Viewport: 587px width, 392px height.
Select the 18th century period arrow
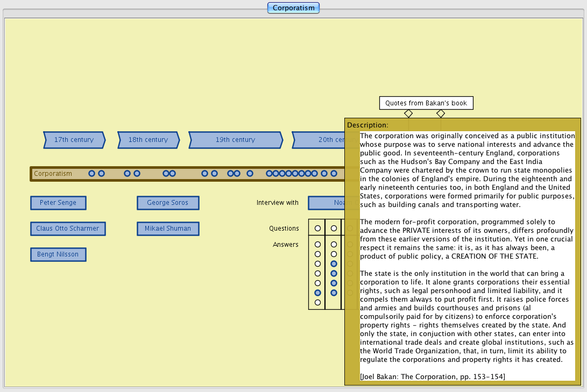click(x=148, y=140)
